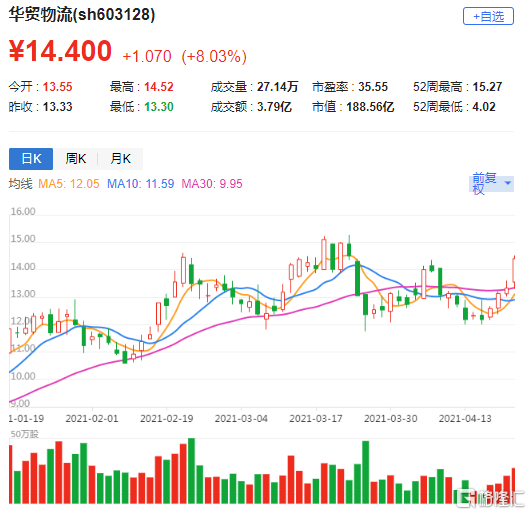Click 今开 value 13.55

click(57, 87)
